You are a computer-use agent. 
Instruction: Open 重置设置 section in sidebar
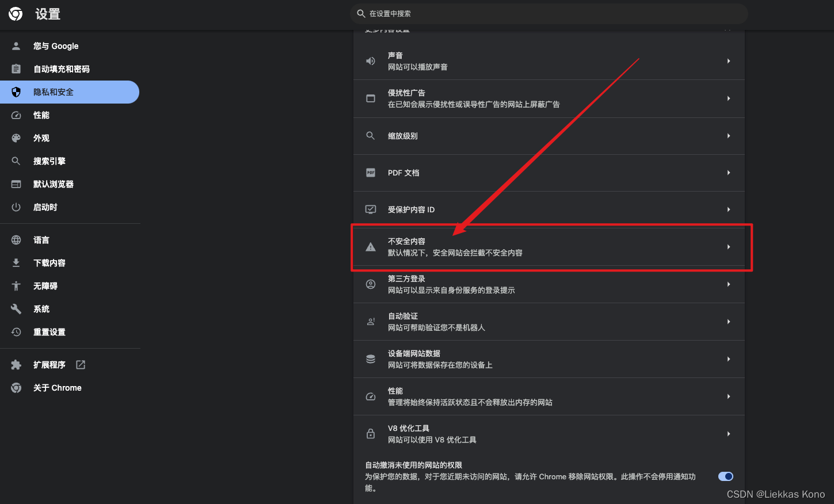(70, 332)
